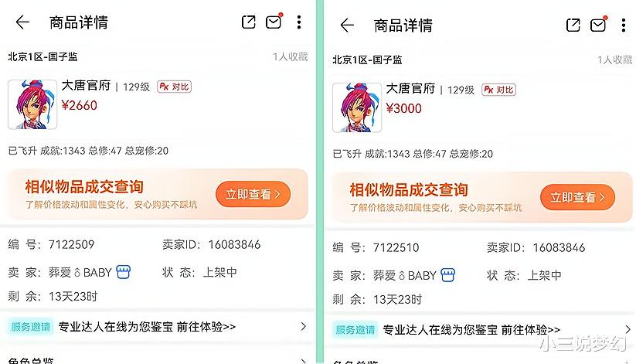Open 专业达人在线为您鉴宝 link in left panel
636x364 pixels.
point(147,327)
